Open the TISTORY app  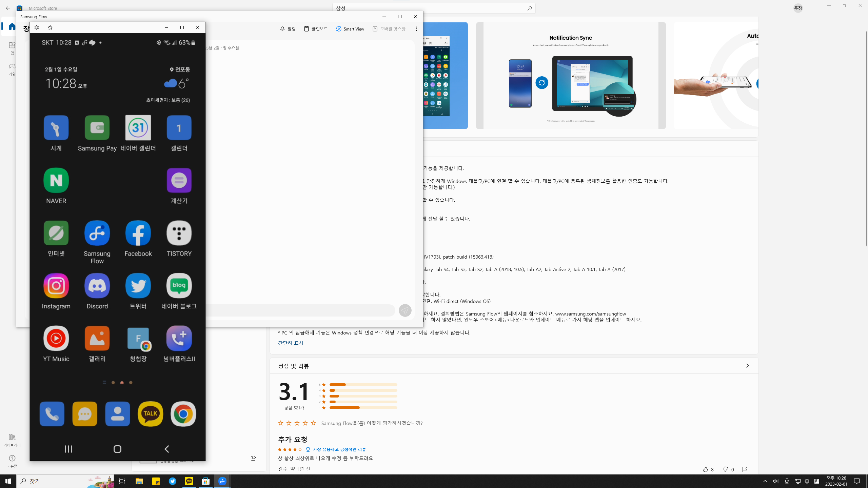pos(179,233)
